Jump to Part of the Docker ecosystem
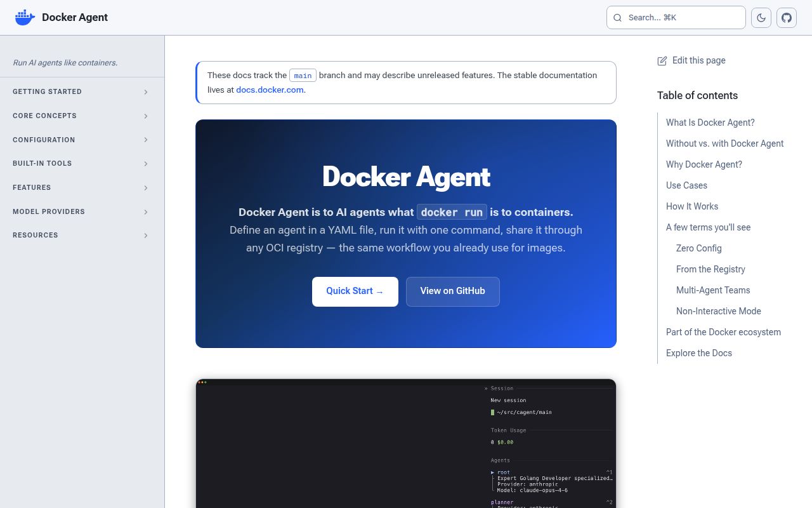This screenshot has width=812, height=508. coord(723,332)
